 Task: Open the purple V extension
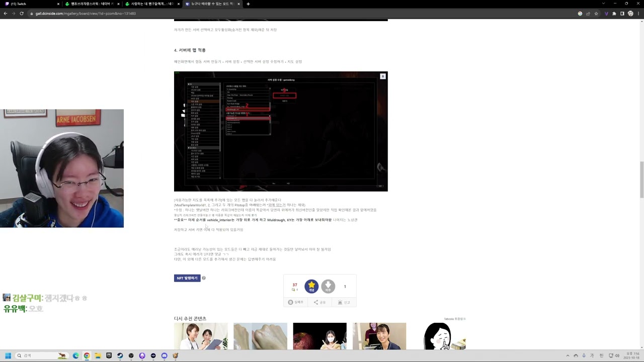(607, 14)
